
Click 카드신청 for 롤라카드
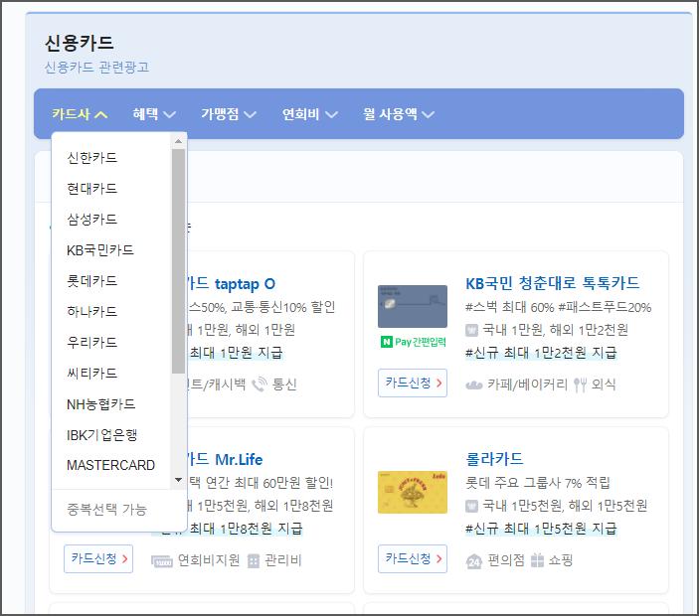413,558
